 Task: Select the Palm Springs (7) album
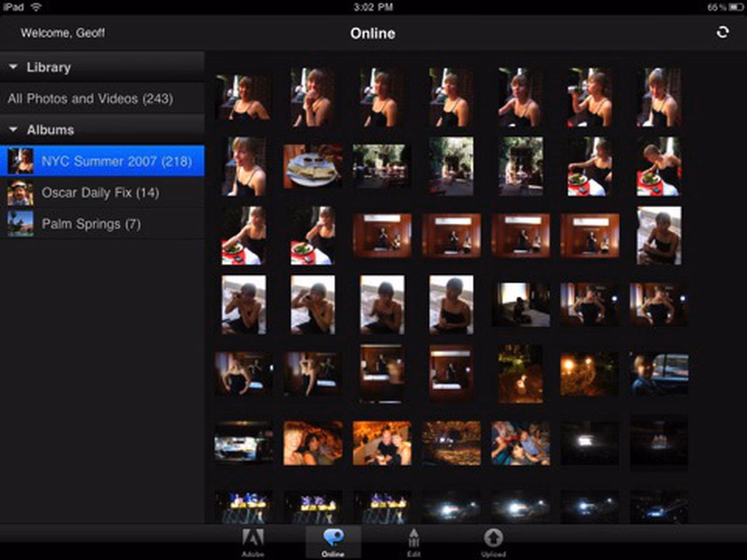[x=92, y=223]
